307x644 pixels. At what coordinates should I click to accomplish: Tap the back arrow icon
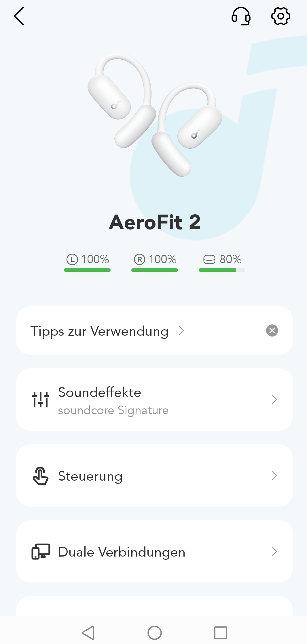pos(19,16)
